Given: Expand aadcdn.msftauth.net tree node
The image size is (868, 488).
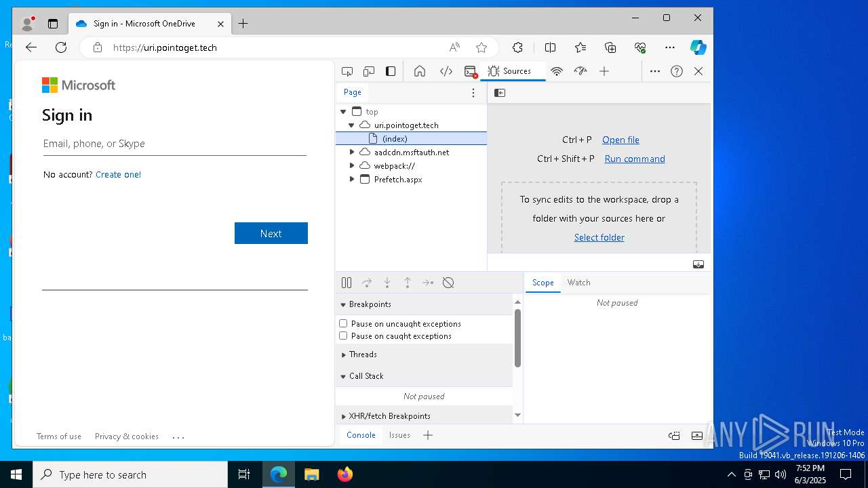Looking at the screenshot, I should (x=351, y=152).
